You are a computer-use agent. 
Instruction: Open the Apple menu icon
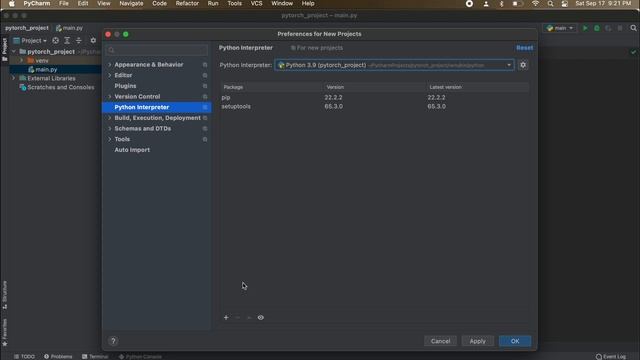click(x=12, y=4)
